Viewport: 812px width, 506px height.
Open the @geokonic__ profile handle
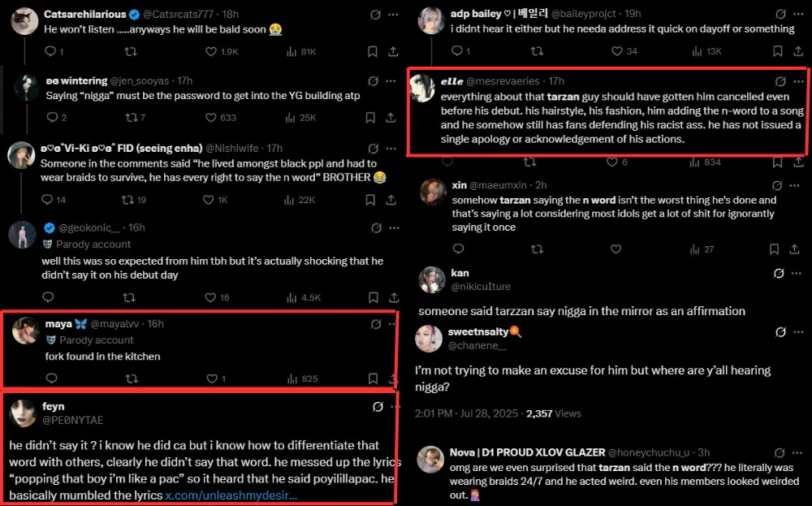click(89, 227)
